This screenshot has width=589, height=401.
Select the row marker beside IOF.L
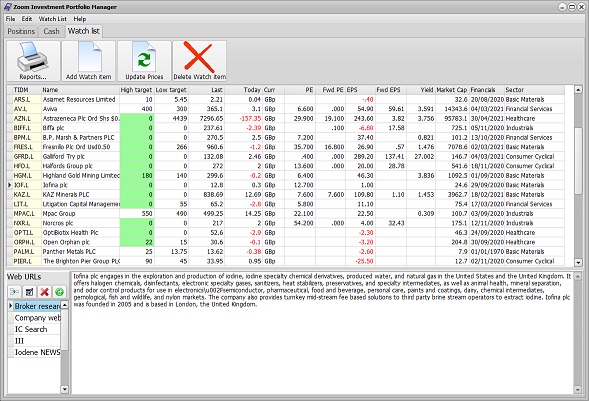point(10,185)
